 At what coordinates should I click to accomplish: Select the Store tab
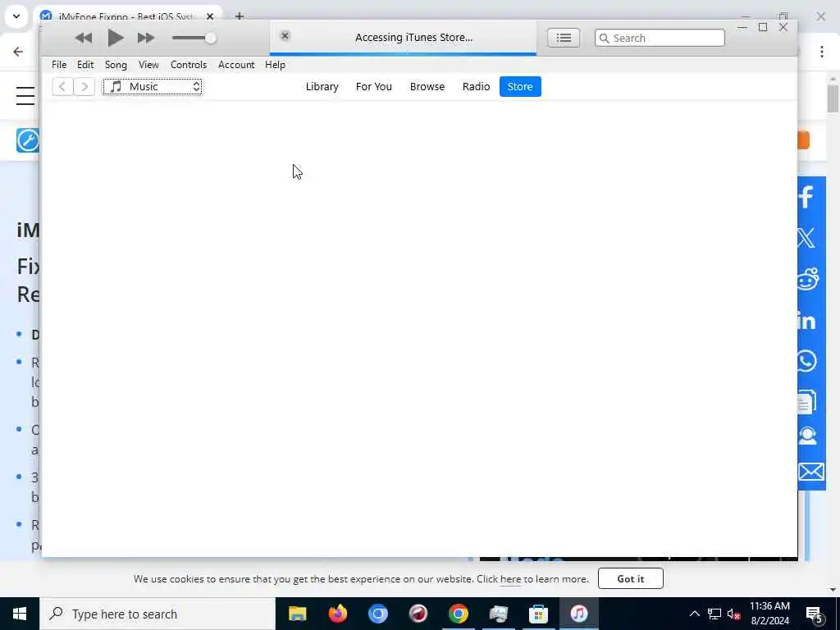pyautogui.click(x=520, y=87)
